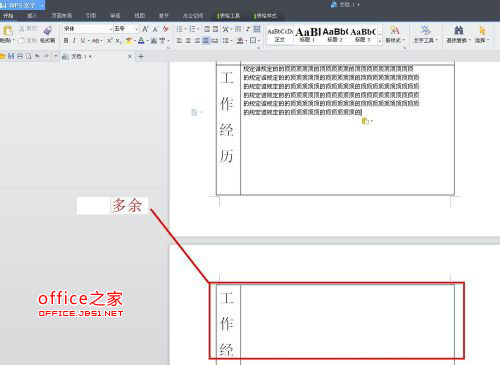The height and width of the screenshot is (365, 500).
Task: Switch to the References ribbon tab
Action: [x=90, y=16]
